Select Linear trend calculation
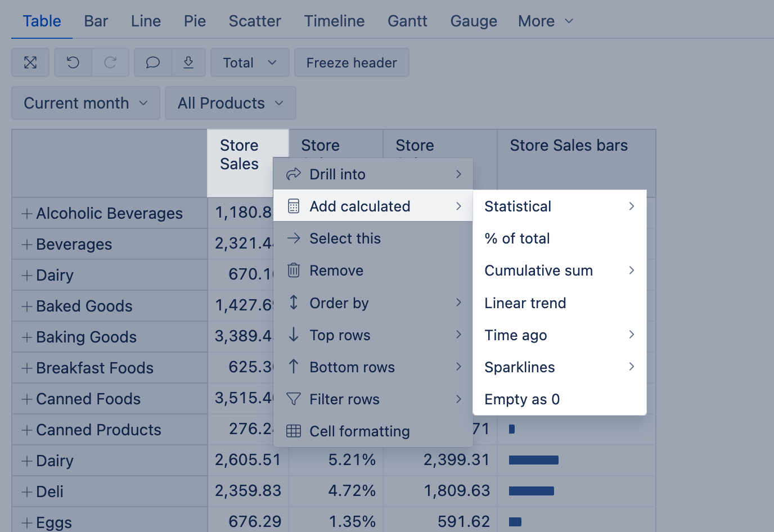This screenshot has height=532, width=774. click(x=525, y=303)
